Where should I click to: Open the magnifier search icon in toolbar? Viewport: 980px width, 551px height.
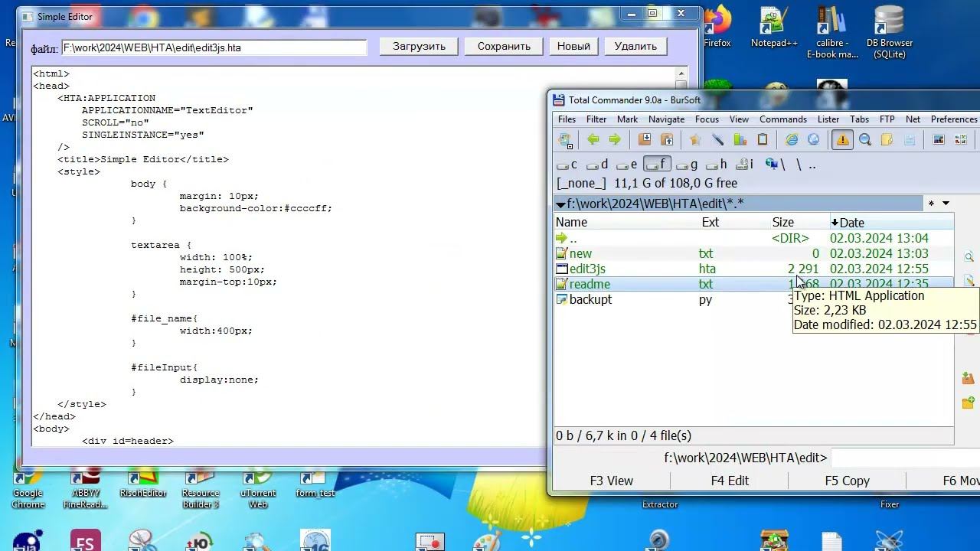[x=865, y=139]
